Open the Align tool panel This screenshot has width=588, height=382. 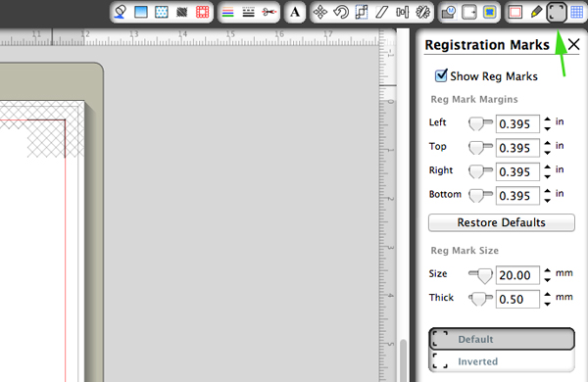403,13
